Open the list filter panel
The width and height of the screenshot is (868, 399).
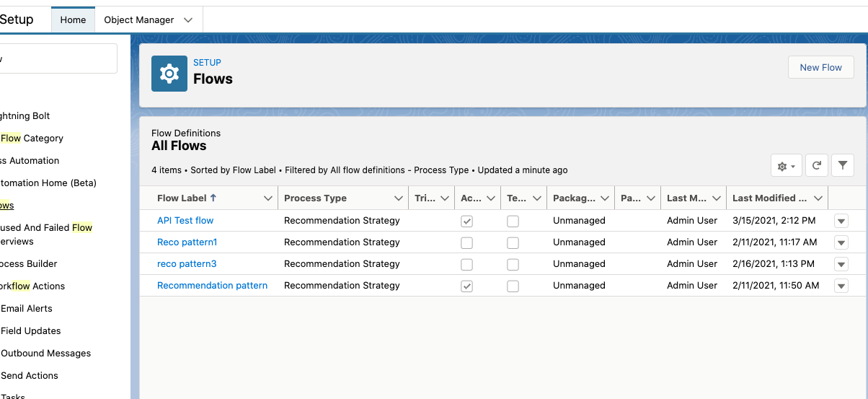[842, 166]
